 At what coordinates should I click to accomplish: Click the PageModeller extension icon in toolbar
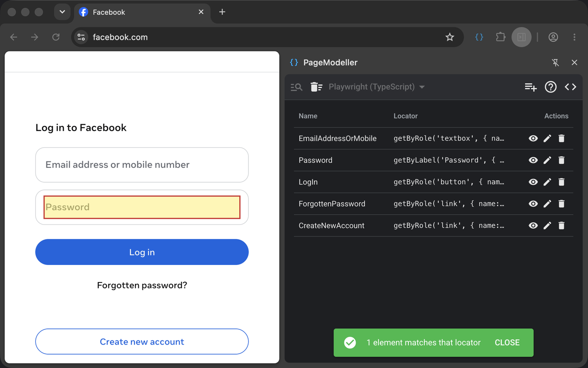point(479,37)
